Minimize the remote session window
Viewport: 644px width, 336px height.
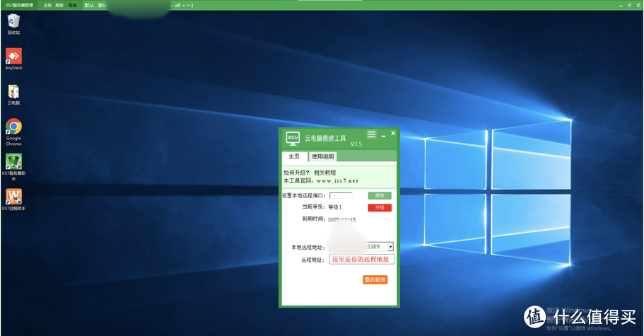[x=621, y=6]
